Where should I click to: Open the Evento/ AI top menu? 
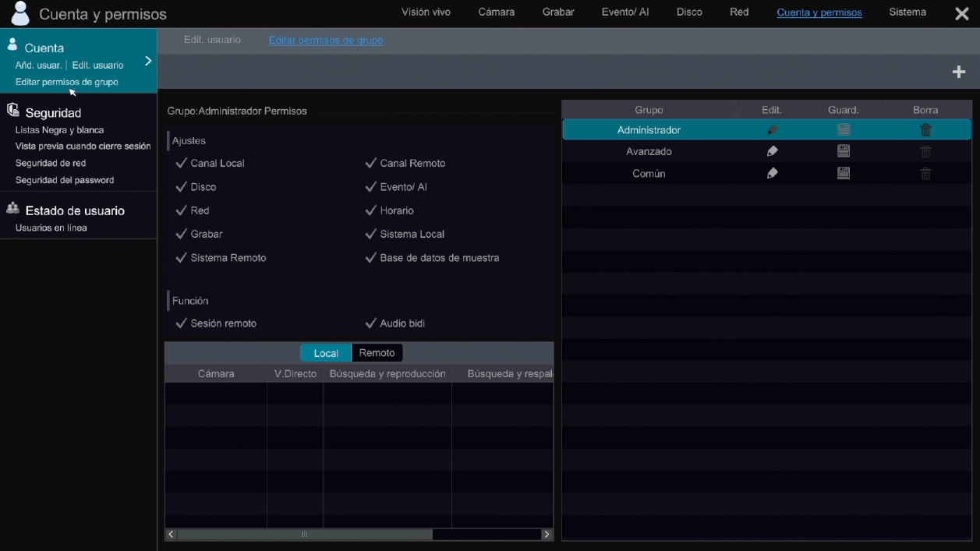pos(625,12)
